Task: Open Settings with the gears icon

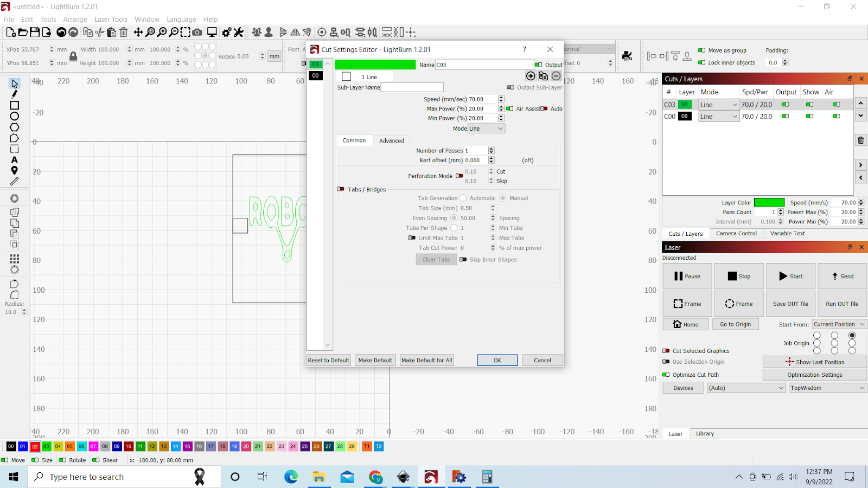Action: click(x=227, y=33)
